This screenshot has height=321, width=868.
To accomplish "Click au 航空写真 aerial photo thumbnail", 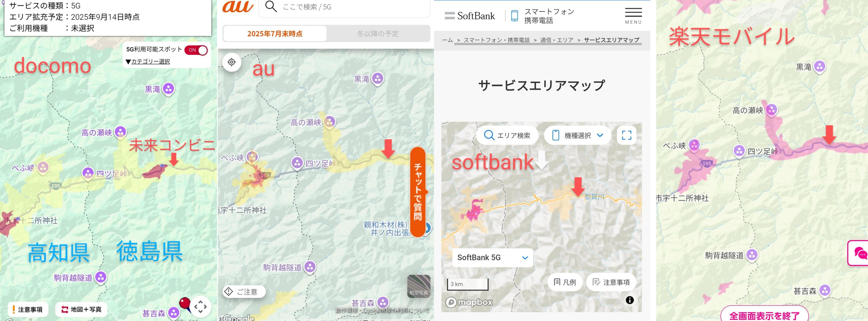I will [419, 286].
